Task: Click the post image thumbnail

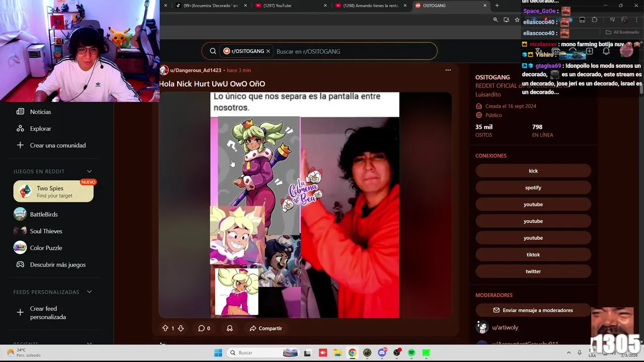Action: click(x=305, y=205)
